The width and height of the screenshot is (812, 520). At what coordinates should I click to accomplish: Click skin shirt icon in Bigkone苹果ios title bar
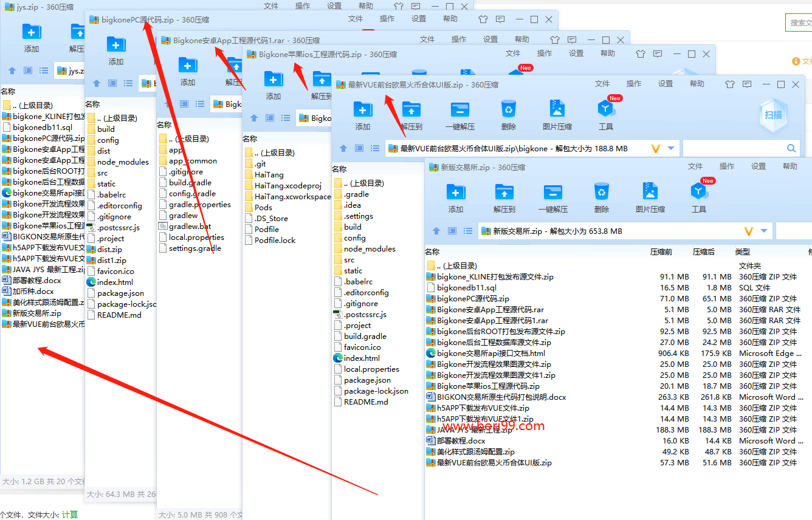tap(641, 54)
